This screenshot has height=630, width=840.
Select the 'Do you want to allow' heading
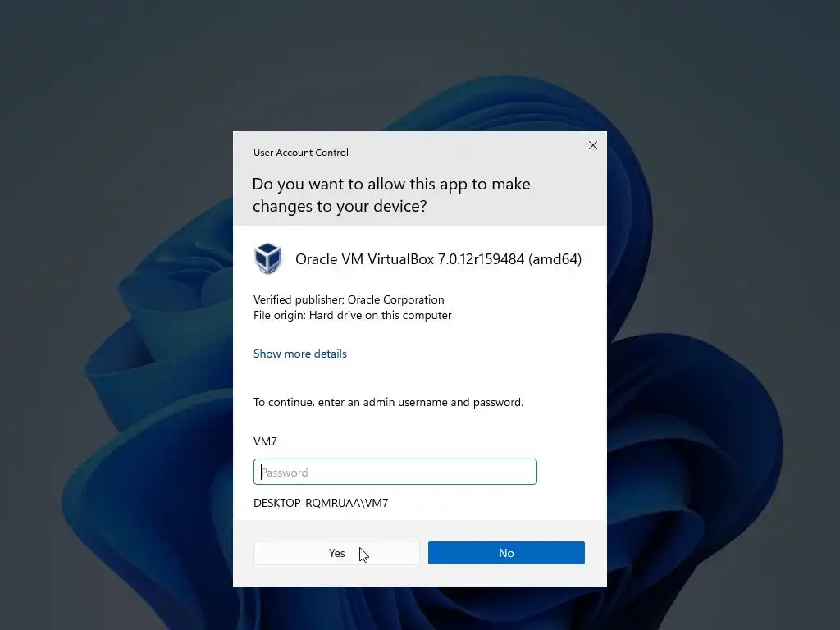coord(391,195)
